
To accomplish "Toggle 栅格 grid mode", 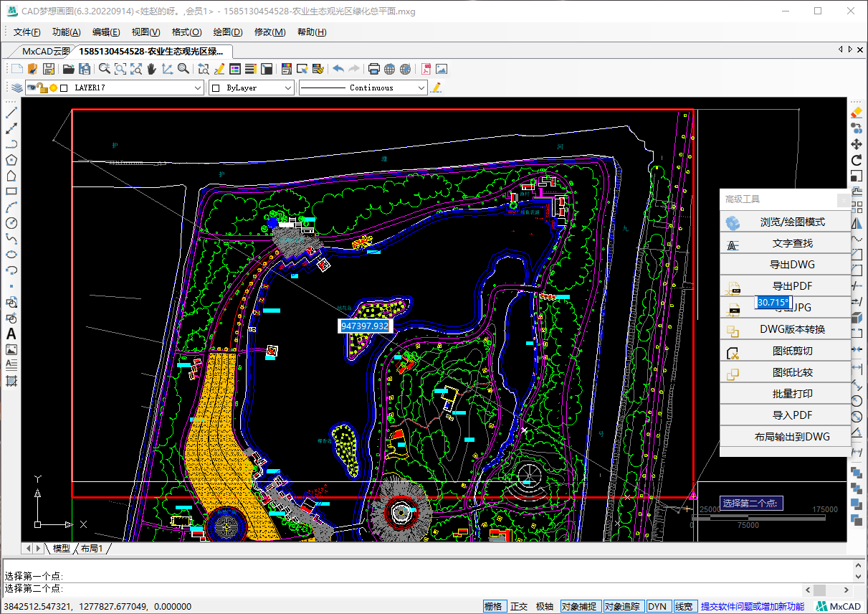I will click(x=493, y=606).
